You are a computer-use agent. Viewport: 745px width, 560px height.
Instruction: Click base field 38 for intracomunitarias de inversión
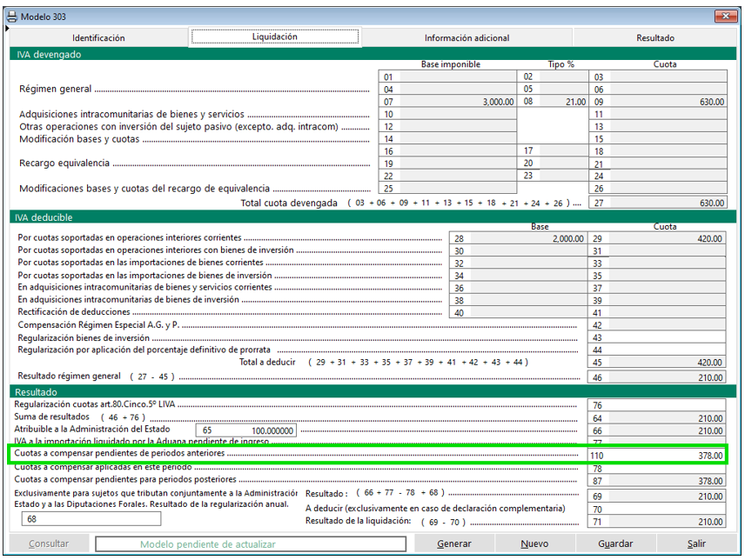coord(518,300)
